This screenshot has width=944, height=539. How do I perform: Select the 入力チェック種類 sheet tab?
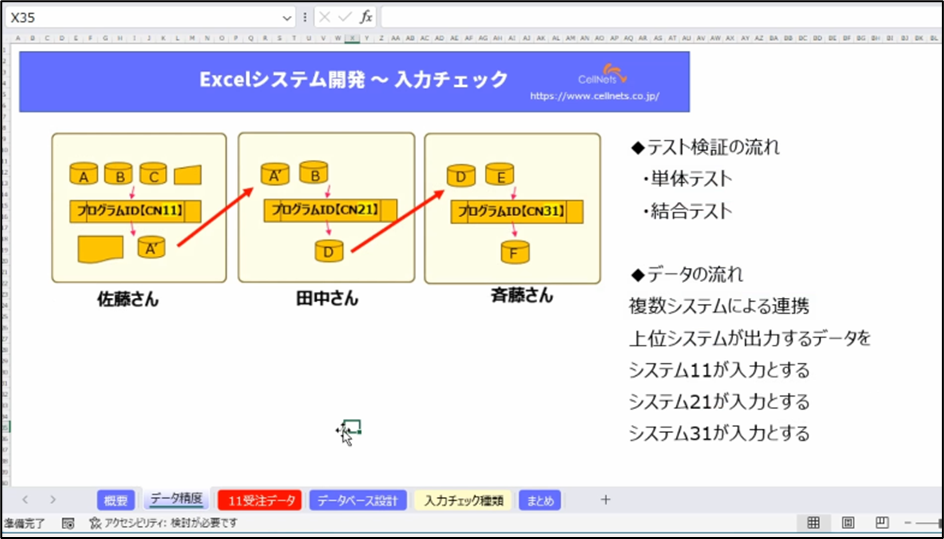tap(463, 500)
